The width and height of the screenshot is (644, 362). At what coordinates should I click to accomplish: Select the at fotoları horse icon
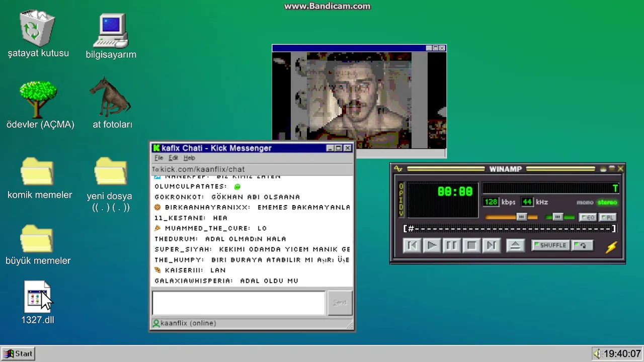pyautogui.click(x=110, y=97)
